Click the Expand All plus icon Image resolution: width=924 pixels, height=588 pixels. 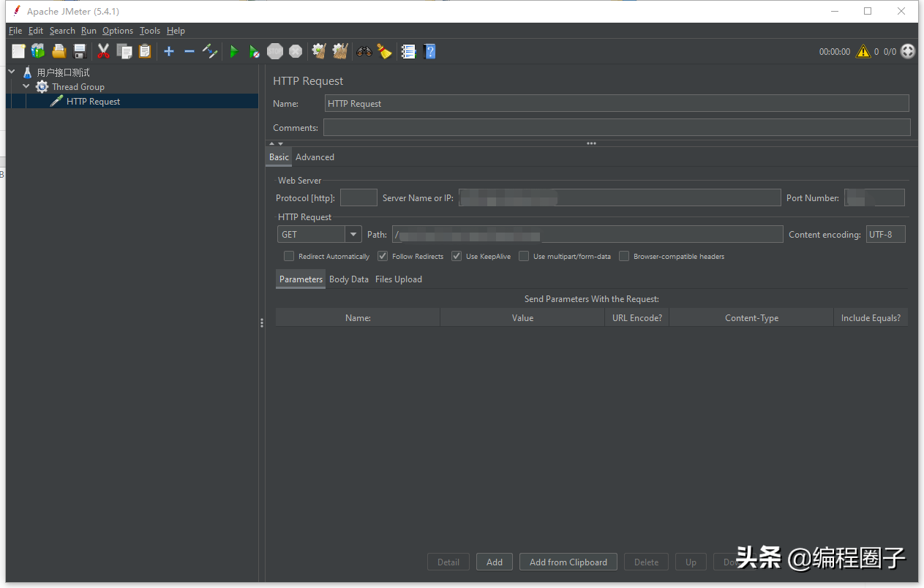click(x=169, y=51)
